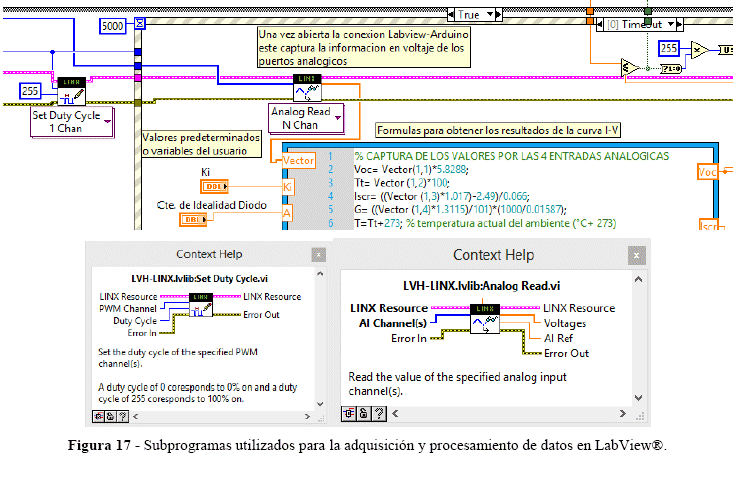This screenshot has height=477, width=744.
Task: Click the Cte. de Idealidad Diodo DBL terminal
Action: point(193,219)
